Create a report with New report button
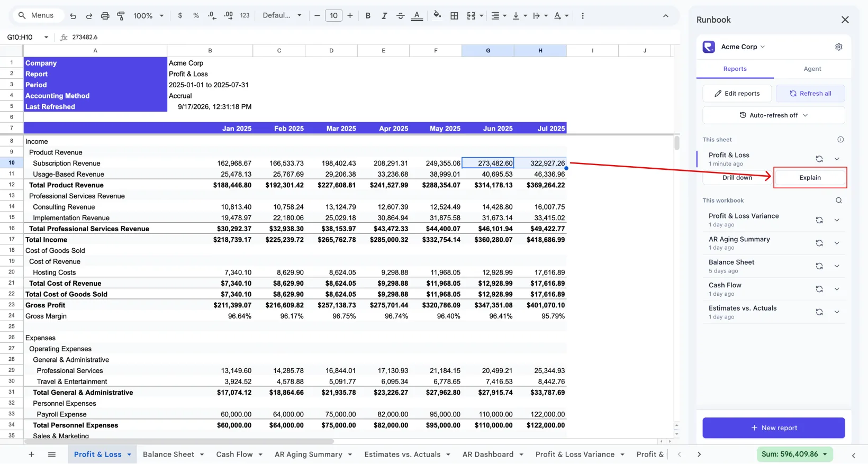 (774, 428)
